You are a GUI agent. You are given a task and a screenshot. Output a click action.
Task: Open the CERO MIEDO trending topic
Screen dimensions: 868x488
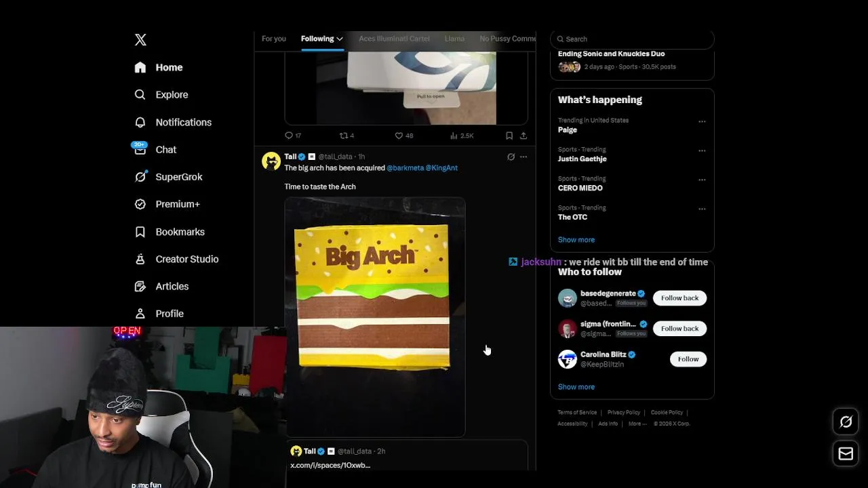580,188
